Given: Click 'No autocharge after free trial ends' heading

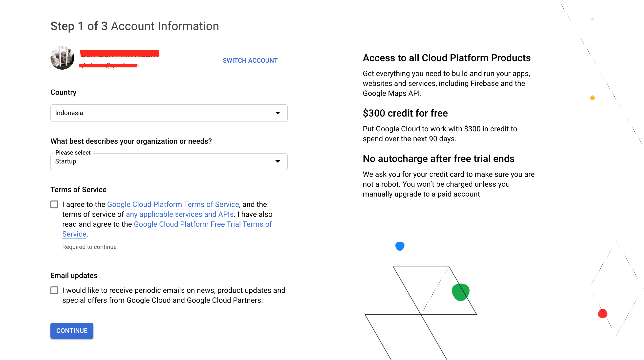Looking at the screenshot, I should point(438,159).
